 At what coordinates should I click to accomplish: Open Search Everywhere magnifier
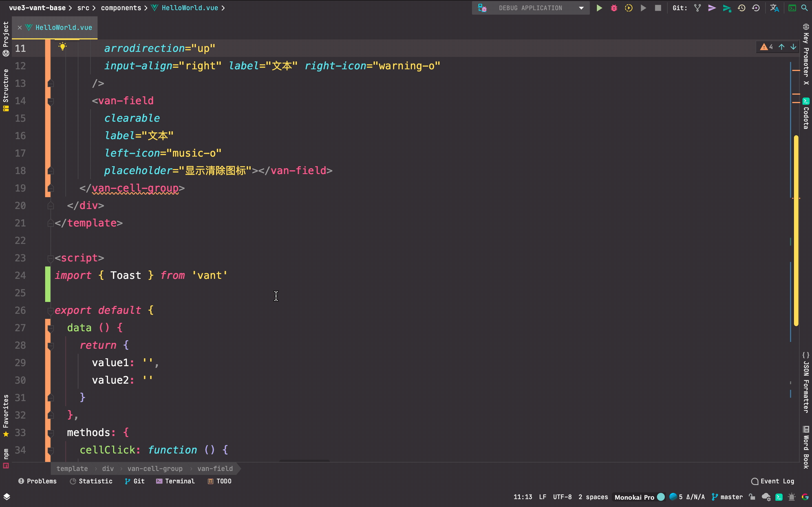pos(804,8)
